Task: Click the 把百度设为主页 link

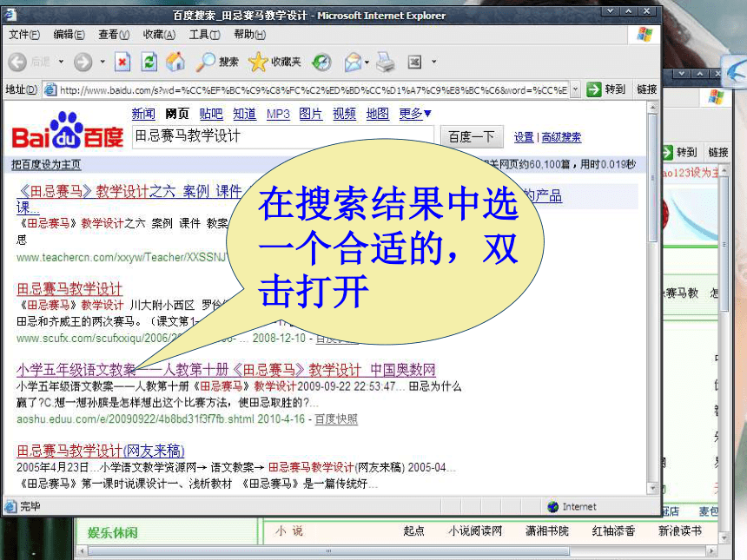Action: coord(46,165)
